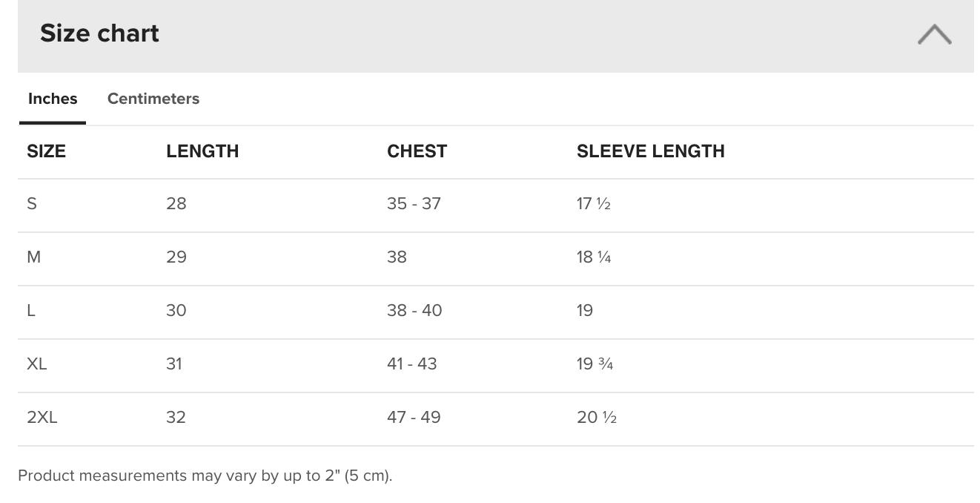Image resolution: width=980 pixels, height=503 pixels.
Task: Click the SLEEVE LENGTH column header
Action: [x=650, y=151]
